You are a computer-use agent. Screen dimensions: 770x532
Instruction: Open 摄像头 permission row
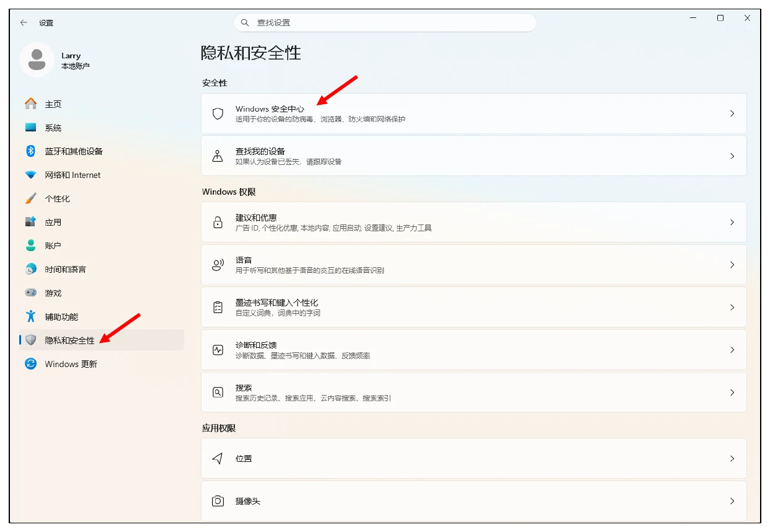click(x=474, y=501)
